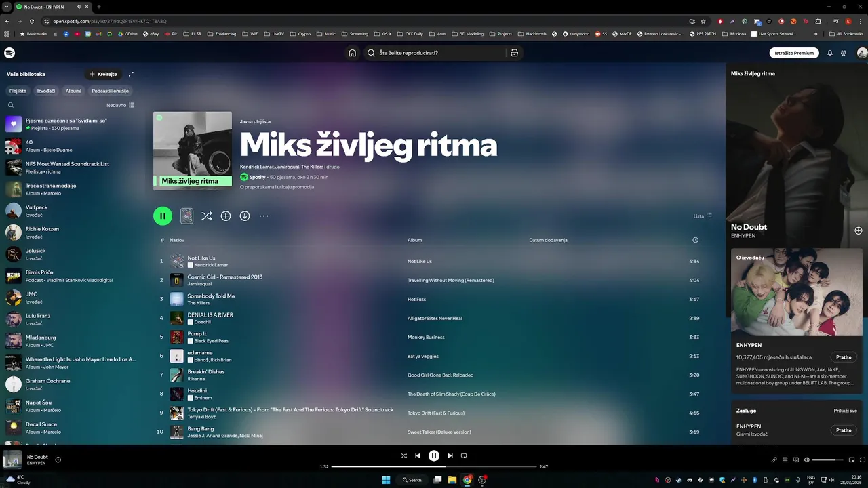Image resolution: width=868 pixels, height=488 pixels.
Task: Download the playlist with arrow-down icon
Action: (245, 216)
